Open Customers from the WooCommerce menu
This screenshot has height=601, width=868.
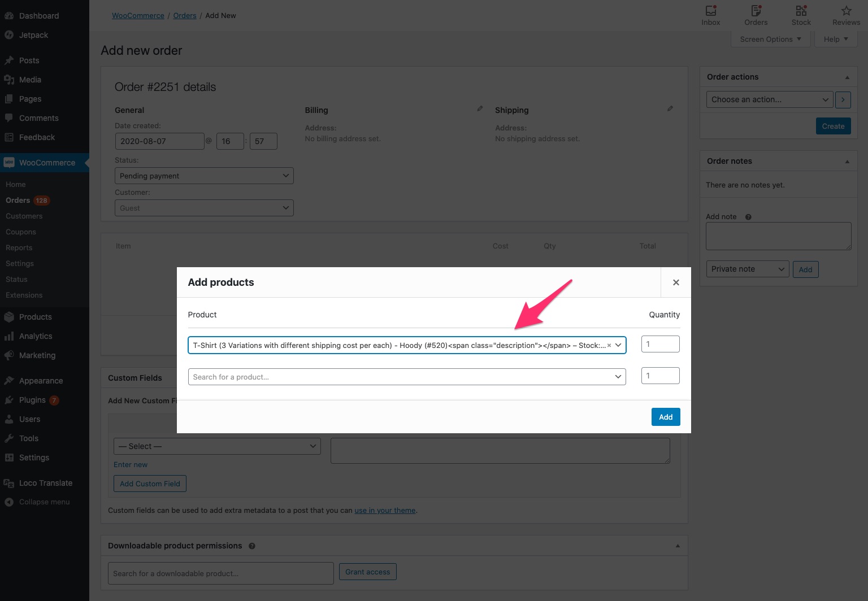[x=24, y=216]
